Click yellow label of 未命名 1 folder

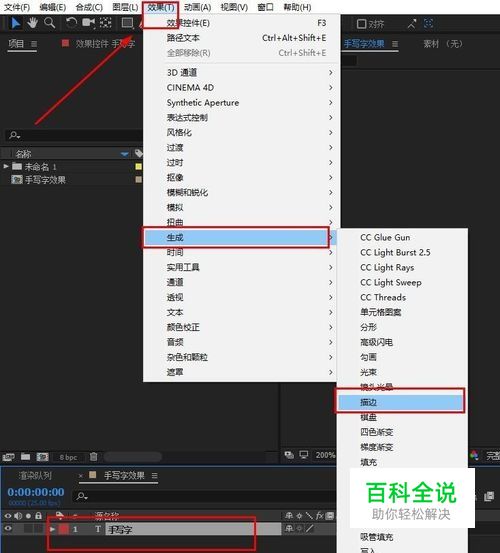pos(139,166)
